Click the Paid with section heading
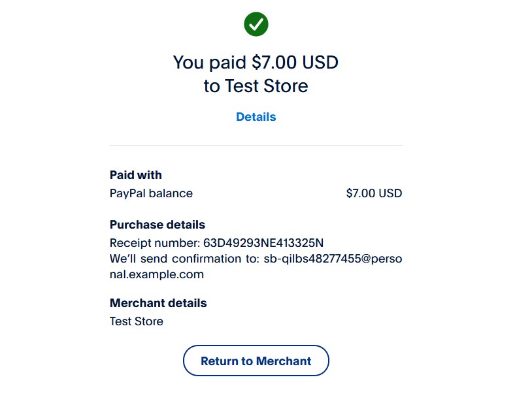 135,175
